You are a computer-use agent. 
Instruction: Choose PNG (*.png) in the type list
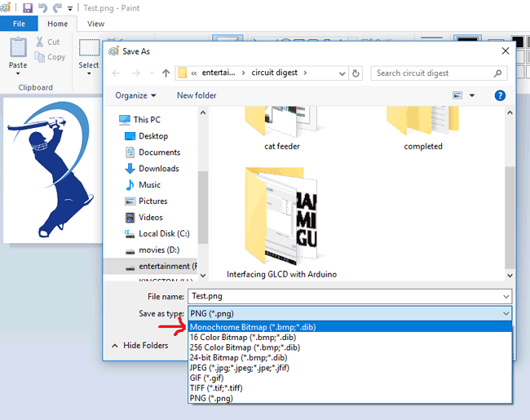(x=350, y=398)
